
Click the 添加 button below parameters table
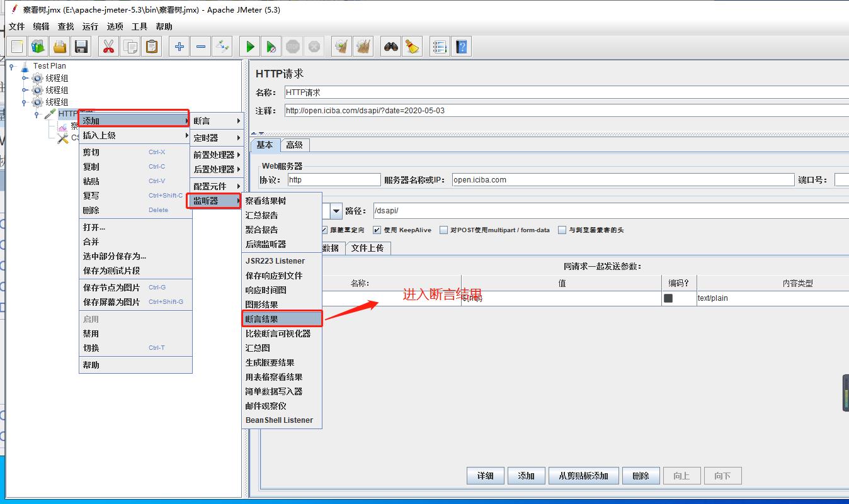tap(526, 476)
